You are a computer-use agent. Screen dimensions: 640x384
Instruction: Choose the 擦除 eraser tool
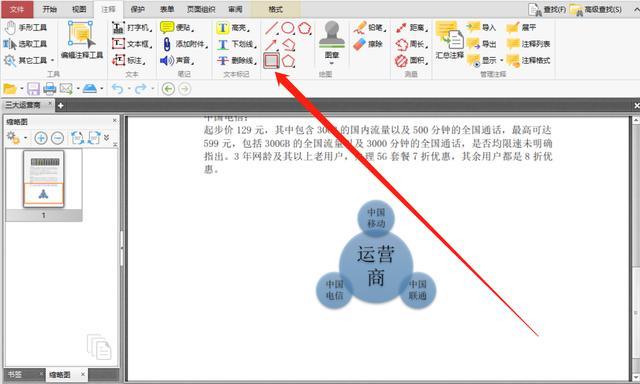click(x=368, y=44)
